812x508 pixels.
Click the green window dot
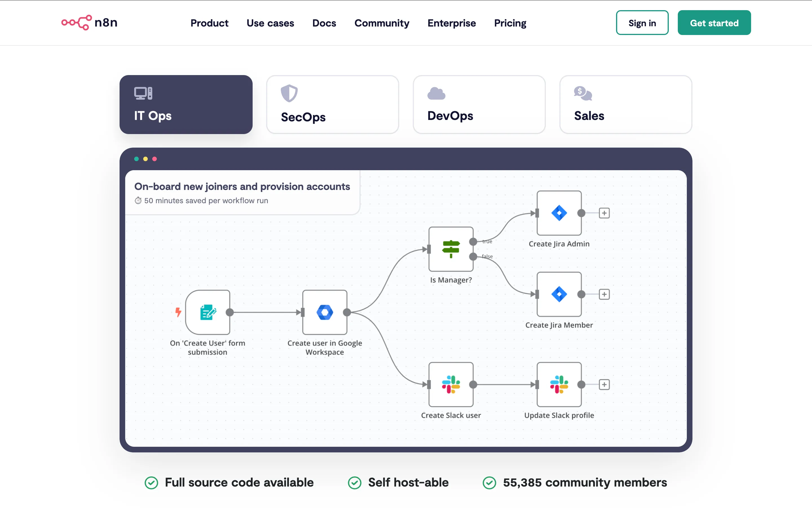click(x=136, y=159)
